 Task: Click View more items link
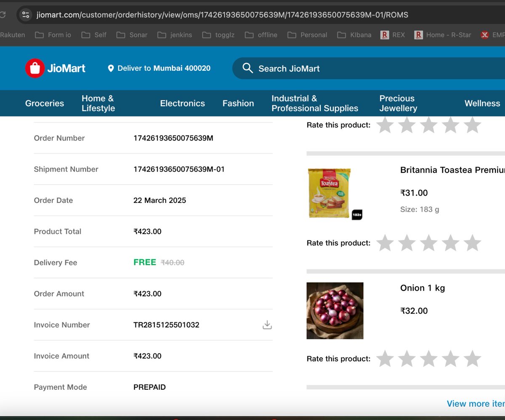476,404
